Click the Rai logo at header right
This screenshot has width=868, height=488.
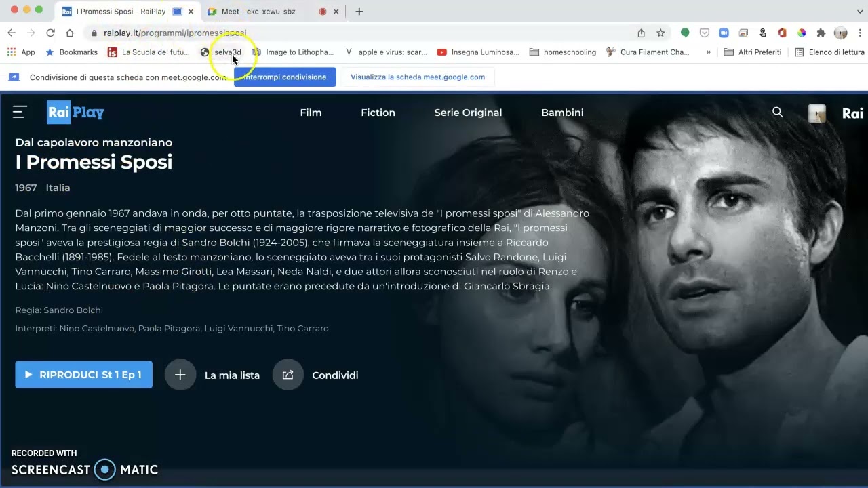click(852, 113)
